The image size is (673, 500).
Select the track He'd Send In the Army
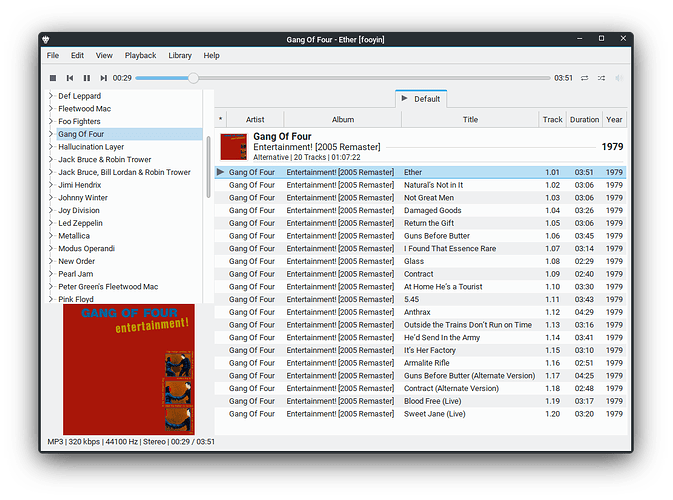(421, 337)
